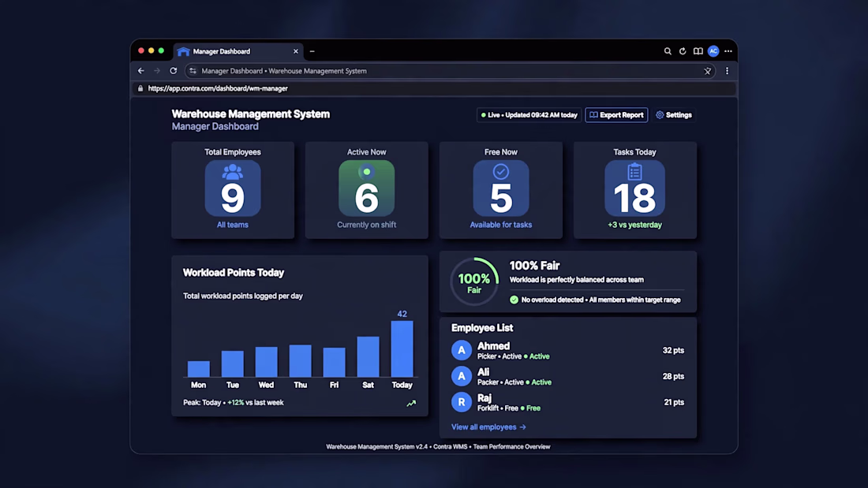Click the site settings icon in the address bar
Image resolution: width=868 pixels, height=488 pixels.
pos(193,71)
